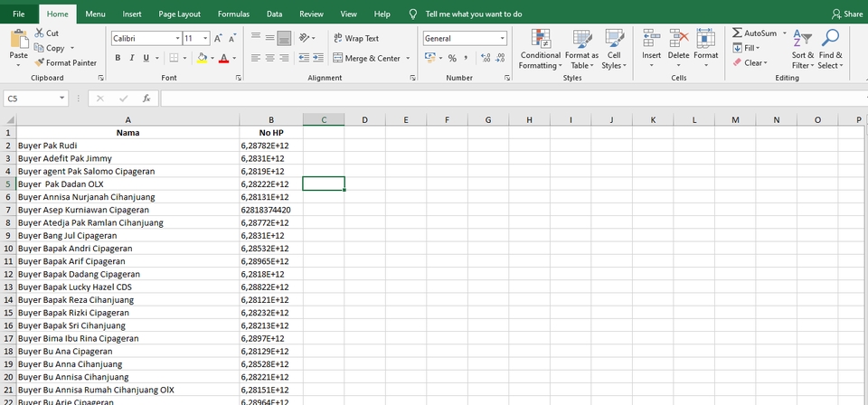Open the font size 11 dropdown
The image size is (868, 405).
click(206, 38)
